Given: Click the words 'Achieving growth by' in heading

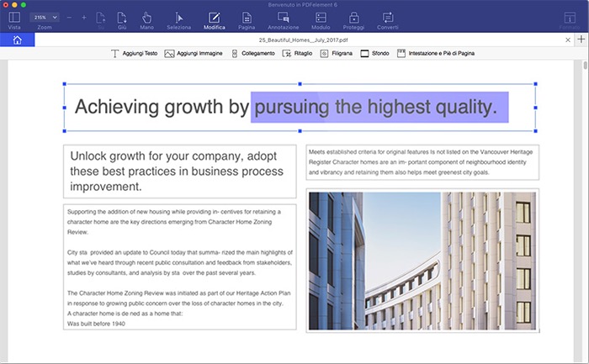Looking at the screenshot, I should [162, 108].
